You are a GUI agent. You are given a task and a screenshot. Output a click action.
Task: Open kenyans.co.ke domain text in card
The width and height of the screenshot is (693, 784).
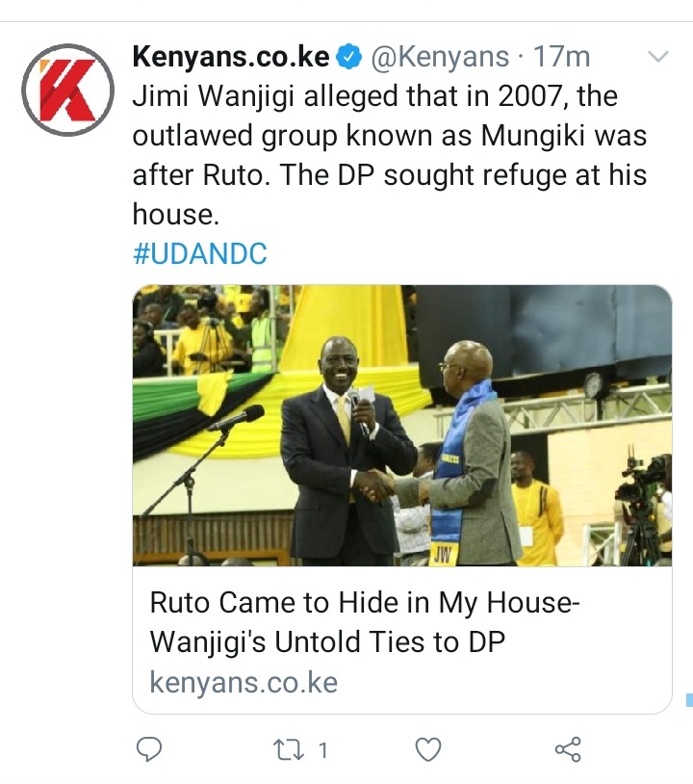244,683
